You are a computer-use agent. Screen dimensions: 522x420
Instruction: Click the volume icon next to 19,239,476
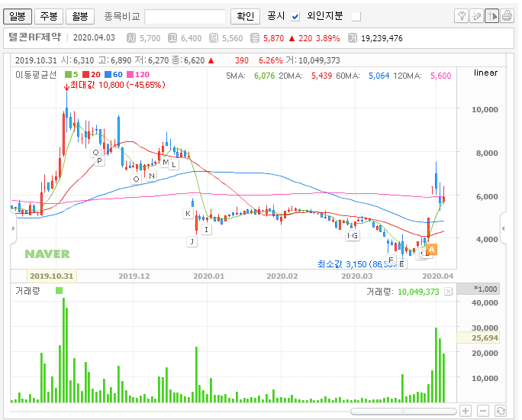coord(353,38)
